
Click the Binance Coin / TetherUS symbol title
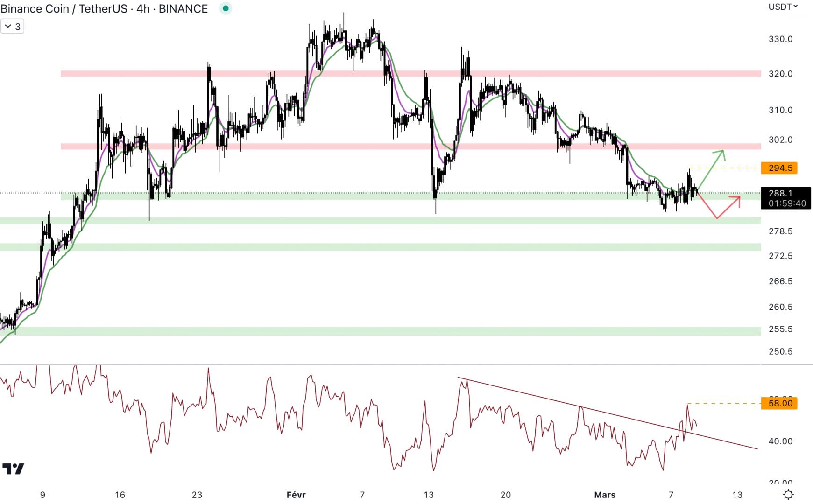click(x=65, y=8)
